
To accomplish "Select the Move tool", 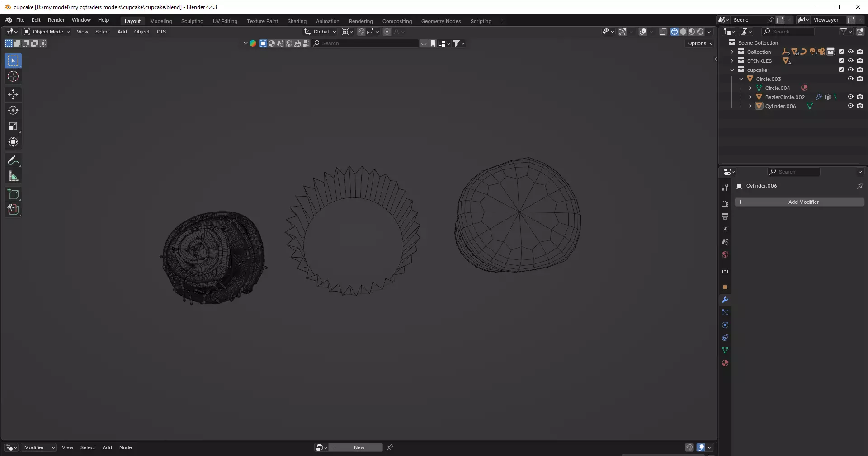I will [13, 94].
